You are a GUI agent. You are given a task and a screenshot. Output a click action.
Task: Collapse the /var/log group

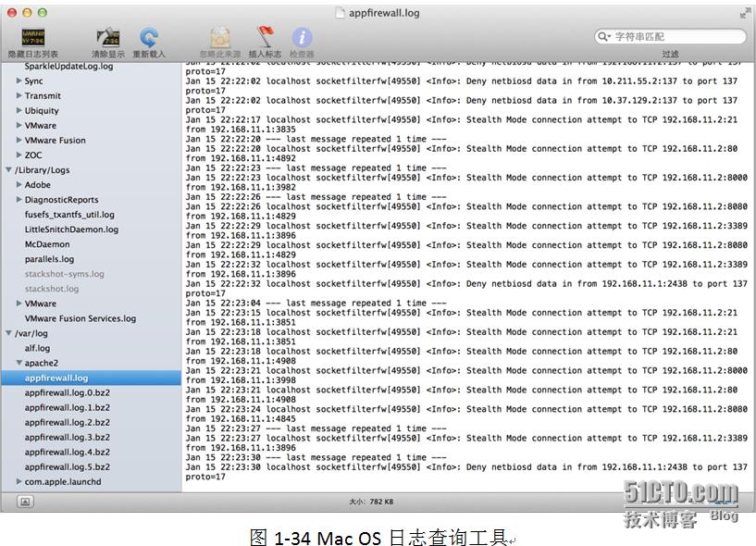click(8, 333)
